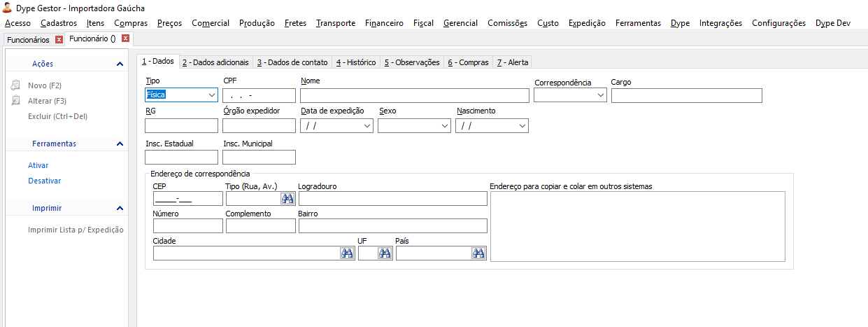
Task: Open UF lookup binoculars icon
Action: tap(385, 253)
